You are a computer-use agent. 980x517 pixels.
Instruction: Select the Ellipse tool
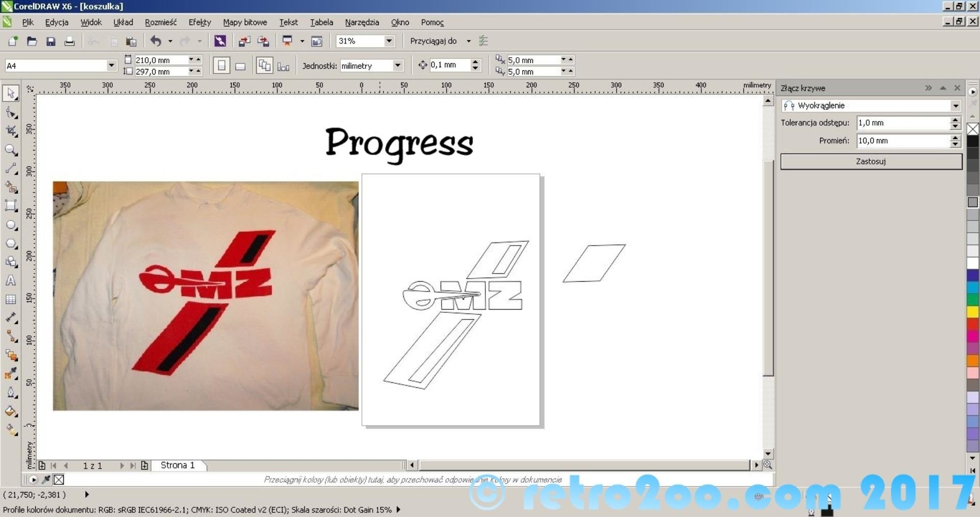click(x=10, y=225)
